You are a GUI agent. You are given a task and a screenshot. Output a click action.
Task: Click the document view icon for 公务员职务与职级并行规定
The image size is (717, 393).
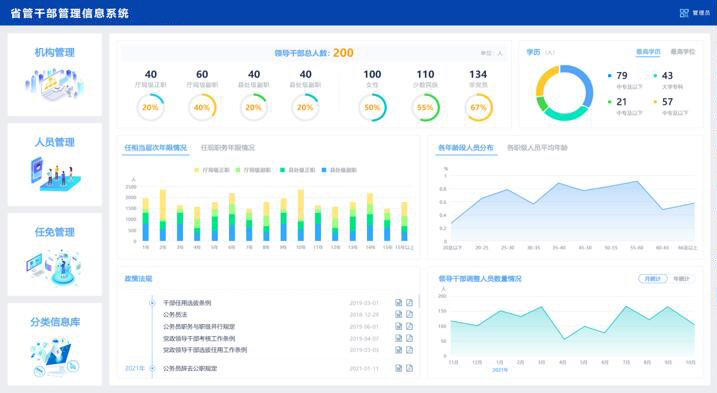399,326
